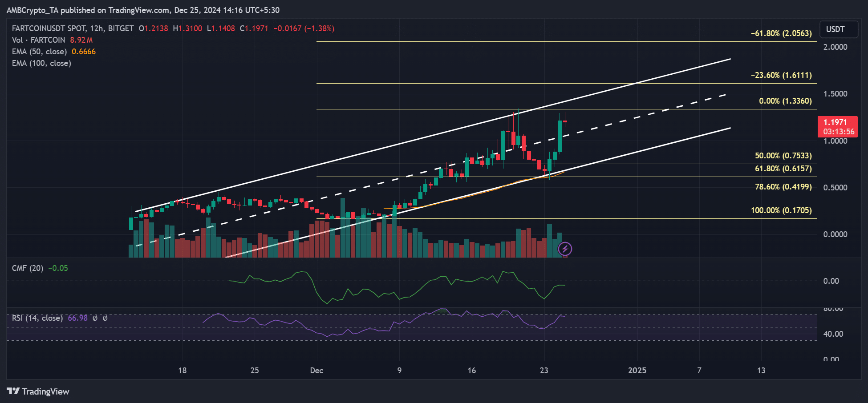This screenshot has height=403, width=868.
Task: Click the CMF (20) indicator label
Action: point(28,268)
